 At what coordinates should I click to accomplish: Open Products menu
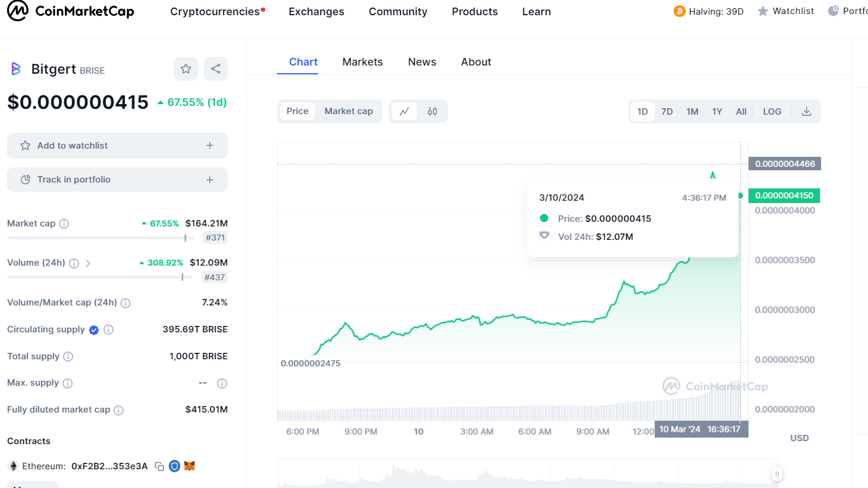[x=475, y=12]
